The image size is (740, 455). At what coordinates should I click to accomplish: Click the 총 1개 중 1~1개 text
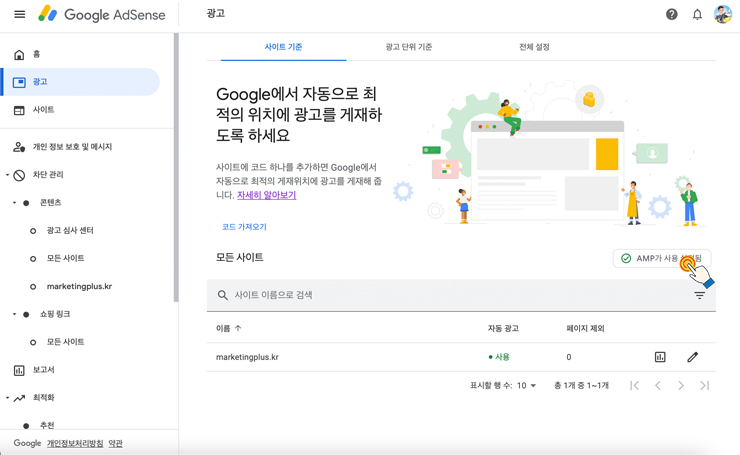(x=581, y=386)
